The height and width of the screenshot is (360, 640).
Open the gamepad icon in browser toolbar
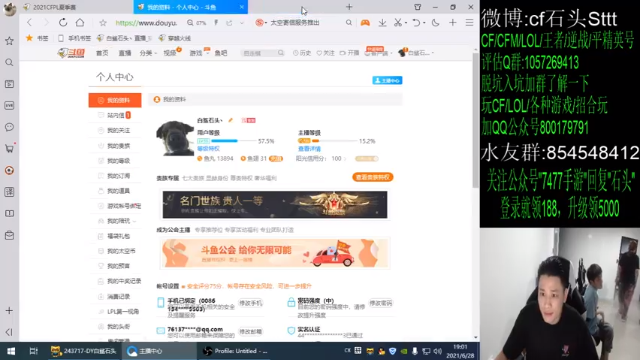pyautogui.click(x=365, y=23)
